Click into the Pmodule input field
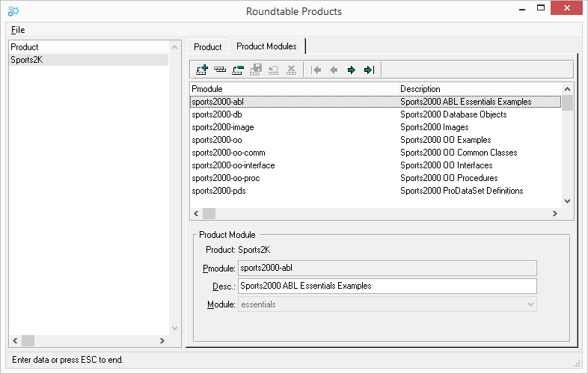This screenshot has height=374, width=588. 388,269
